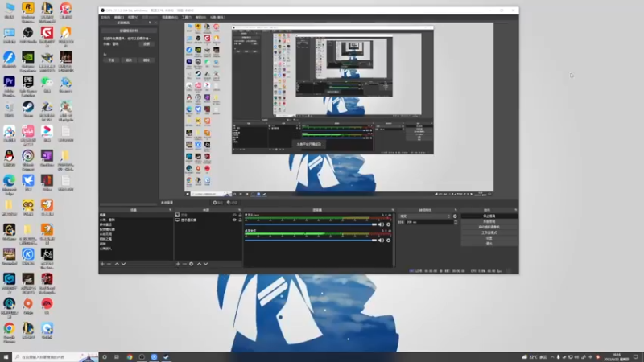This screenshot has height=362, width=644.
Task: Click the 停止推流 stop streaming button
Action: coord(489,216)
